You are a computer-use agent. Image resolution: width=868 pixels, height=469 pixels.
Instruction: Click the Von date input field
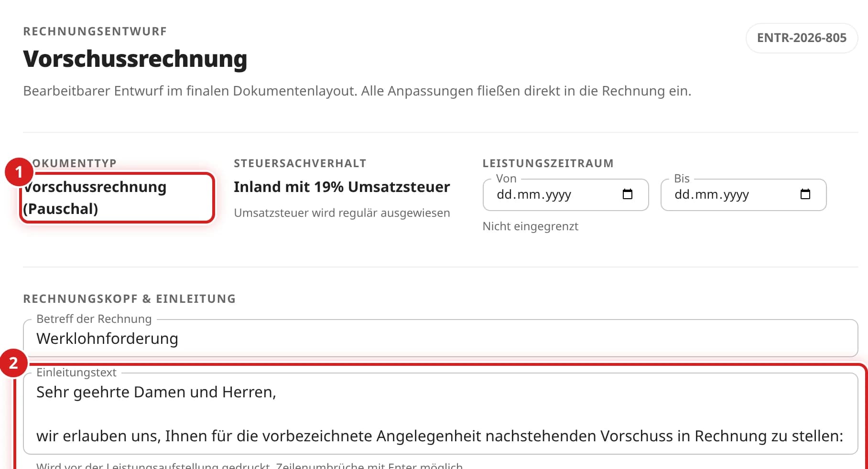(x=566, y=195)
